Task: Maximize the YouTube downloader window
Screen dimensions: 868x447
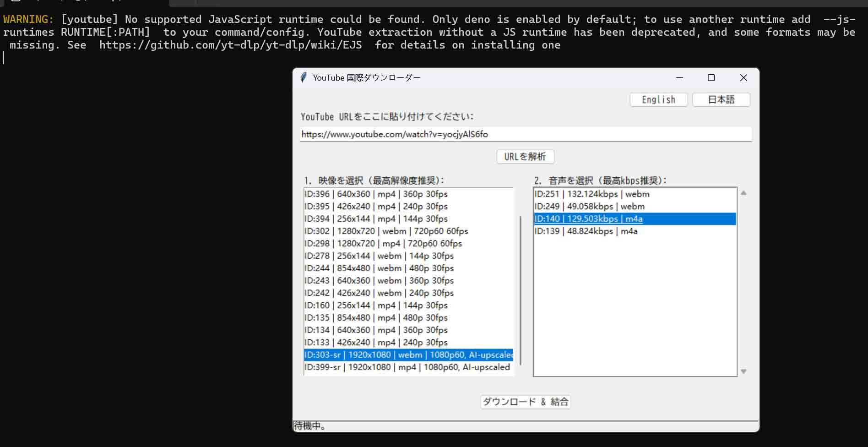Action: click(711, 78)
